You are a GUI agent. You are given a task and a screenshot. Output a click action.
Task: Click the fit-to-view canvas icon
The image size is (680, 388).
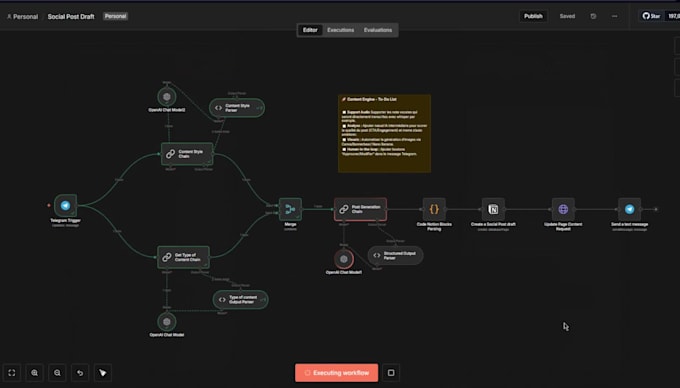point(12,373)
